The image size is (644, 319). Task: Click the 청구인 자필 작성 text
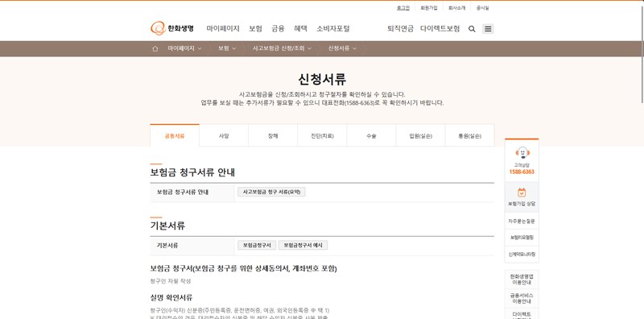(171, 281)
